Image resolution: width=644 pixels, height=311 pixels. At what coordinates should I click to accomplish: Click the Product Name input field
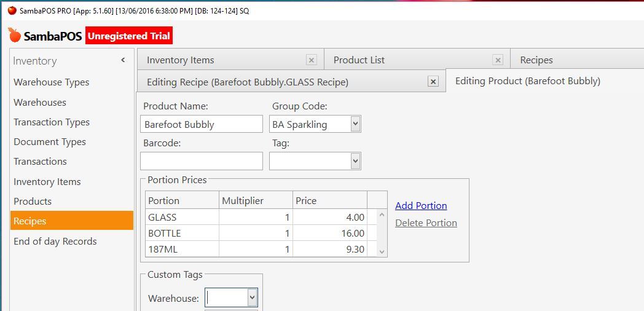click(202, 124)
